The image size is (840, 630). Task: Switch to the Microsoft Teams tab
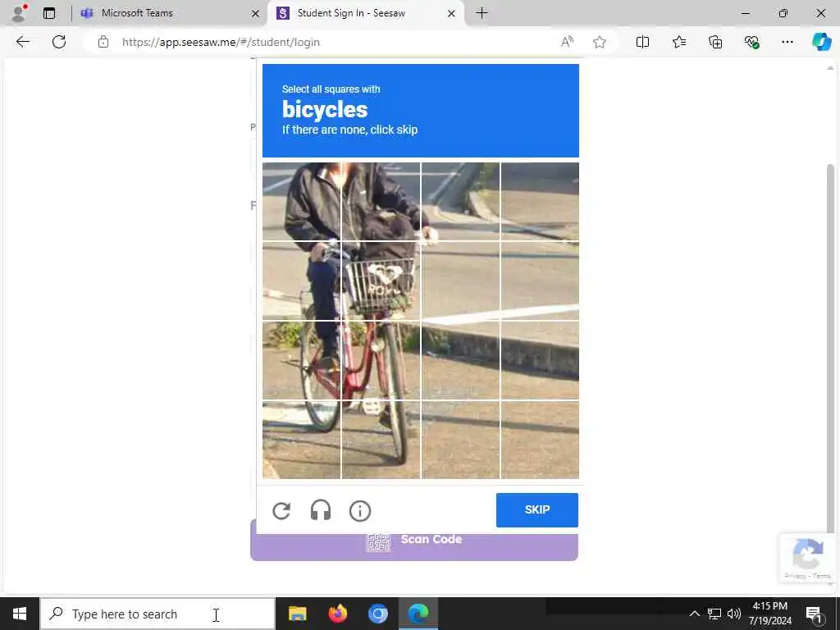click(169, 13)
